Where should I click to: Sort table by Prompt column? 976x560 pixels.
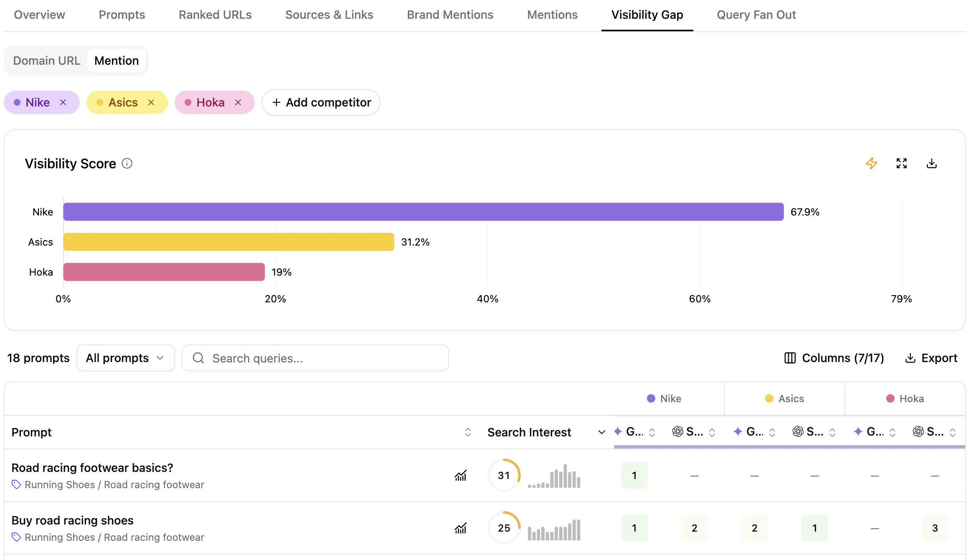pyautogui.click(x=468, y=432)
